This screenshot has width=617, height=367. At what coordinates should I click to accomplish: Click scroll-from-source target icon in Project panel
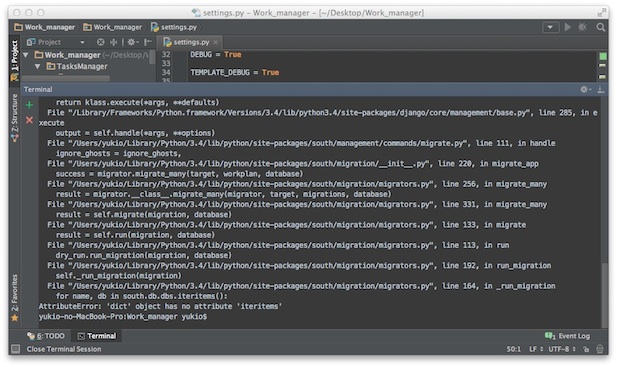(x=101, y=42)
